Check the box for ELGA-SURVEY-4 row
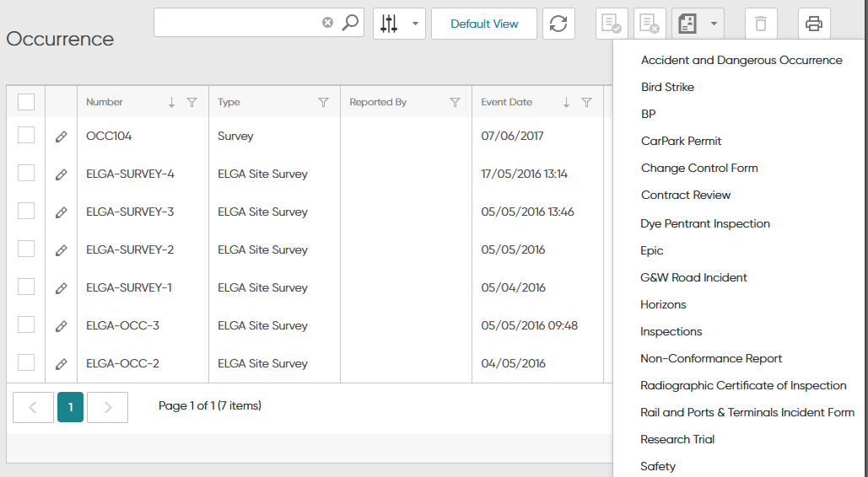868x477 pixels. point(26,174)
